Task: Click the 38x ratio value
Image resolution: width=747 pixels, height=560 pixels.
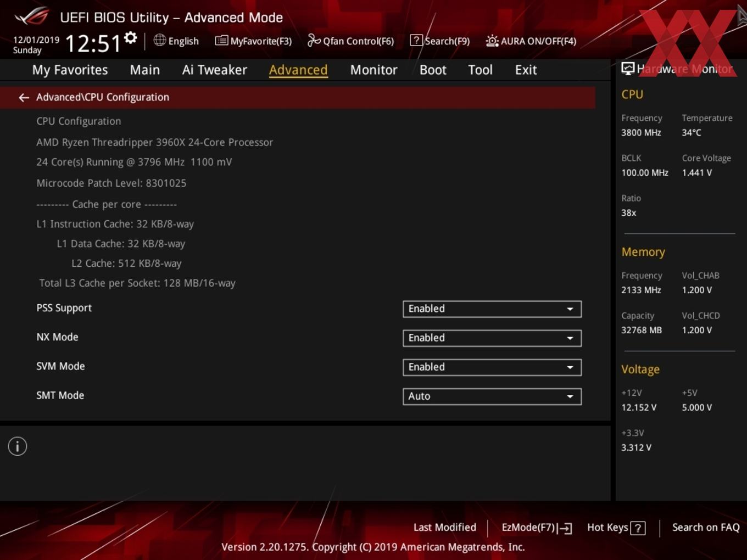Action: (x=628, y=212)
